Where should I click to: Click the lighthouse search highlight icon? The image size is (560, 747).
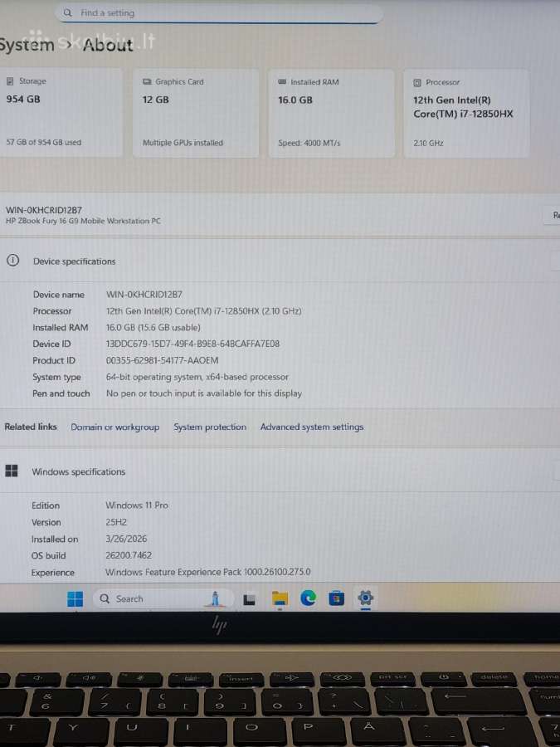(215, 598)
